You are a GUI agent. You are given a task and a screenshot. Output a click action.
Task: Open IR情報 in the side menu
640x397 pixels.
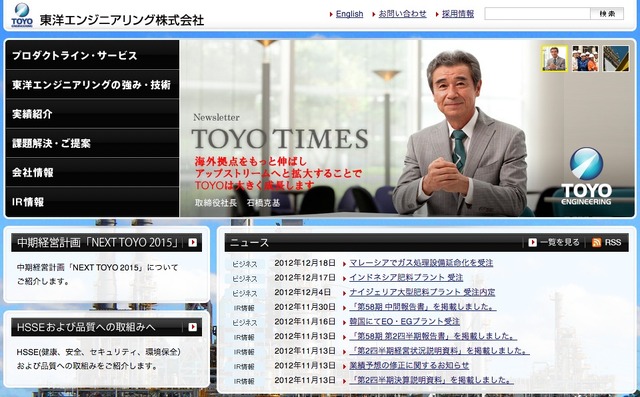click(x=92, y=202)
